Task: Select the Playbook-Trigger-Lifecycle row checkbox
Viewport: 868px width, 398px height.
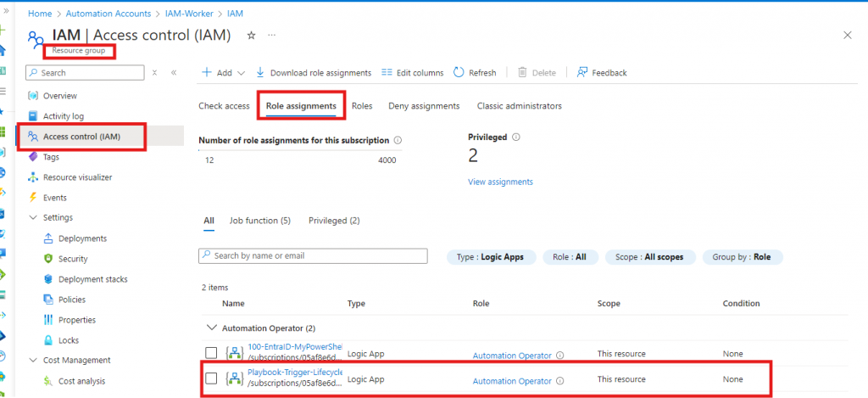Action: pos(211,378)
